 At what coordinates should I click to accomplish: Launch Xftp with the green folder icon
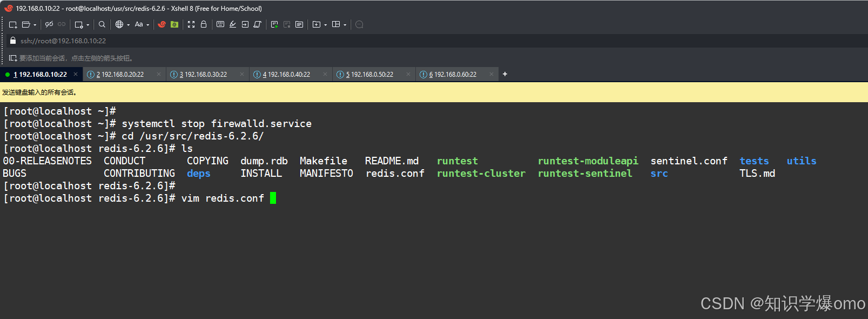click(174, 24)
